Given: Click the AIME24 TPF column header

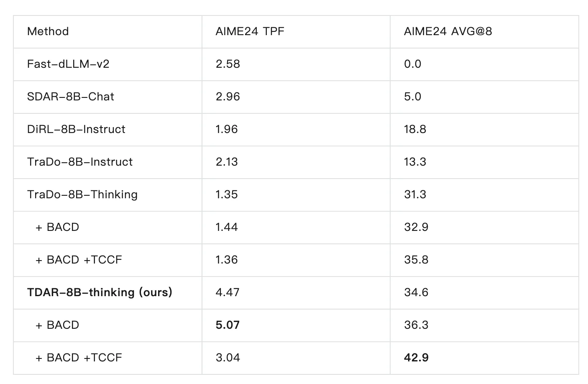Looking at the screenshot, I should tap(250, 31).
